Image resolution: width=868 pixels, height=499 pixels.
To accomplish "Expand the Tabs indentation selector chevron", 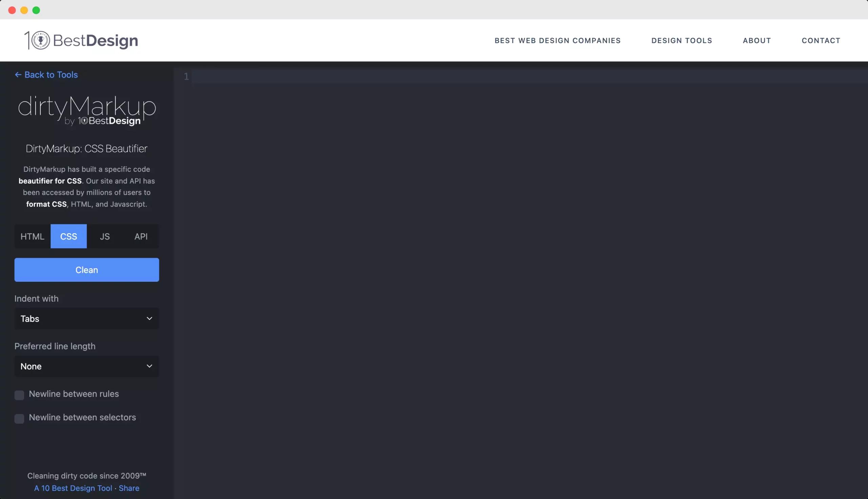I will coord(150,318).
